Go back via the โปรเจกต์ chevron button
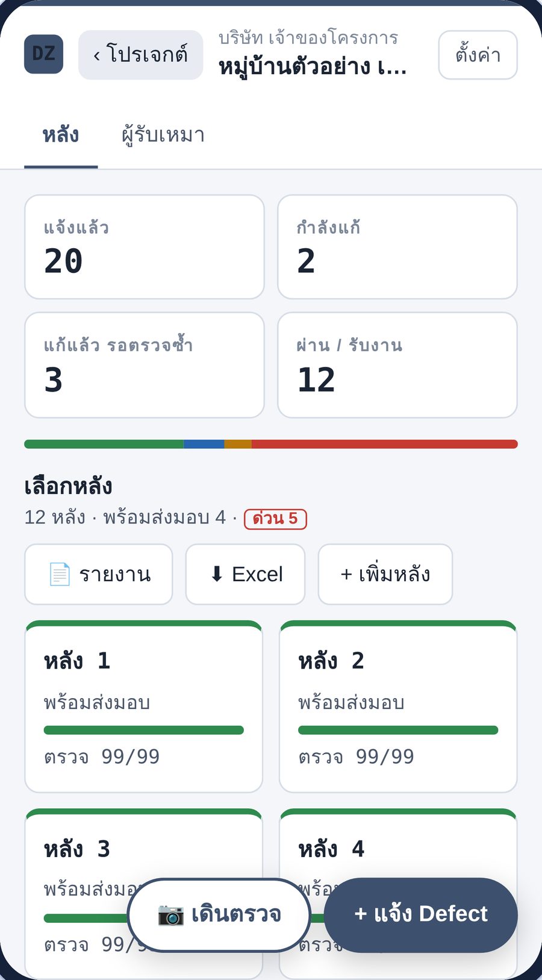The image size is (542, 980). (x=140, y=55)
